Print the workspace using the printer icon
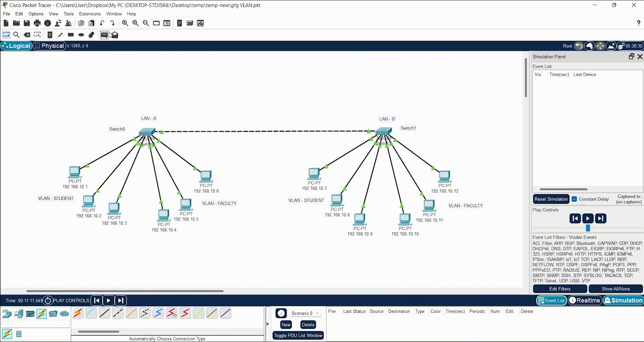This screenshot has width=644, height=342. click(x=37, y=23)
